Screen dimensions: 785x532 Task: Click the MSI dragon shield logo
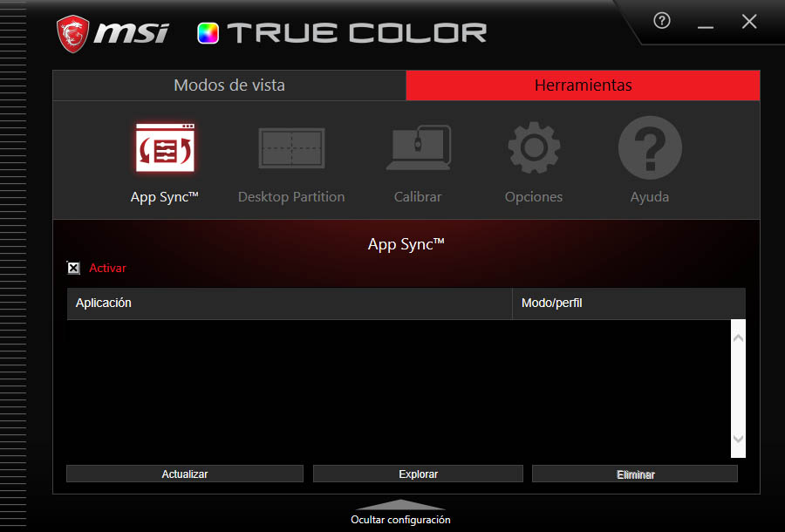[x=73, y=33]
